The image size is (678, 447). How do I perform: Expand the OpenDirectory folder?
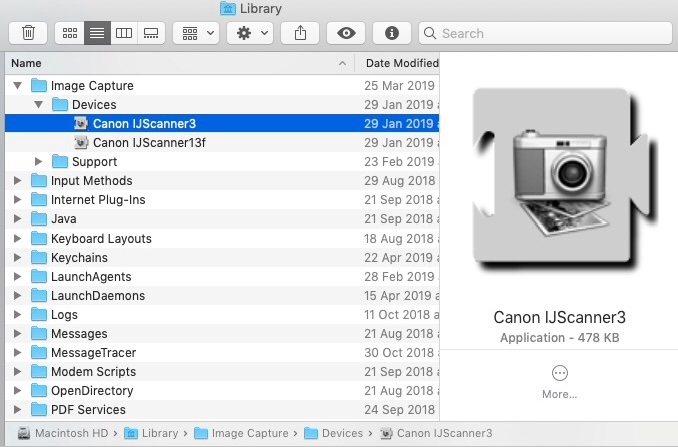click(17, 391)
